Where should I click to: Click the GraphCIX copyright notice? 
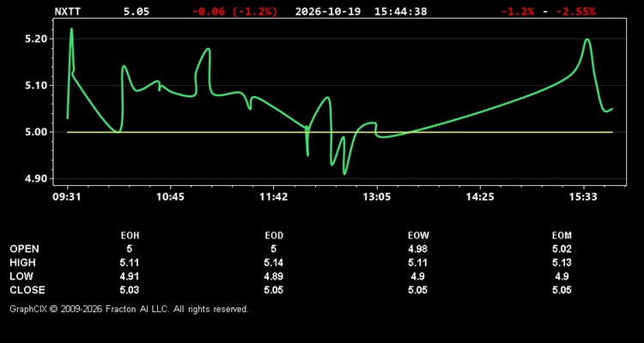[129, 309]
